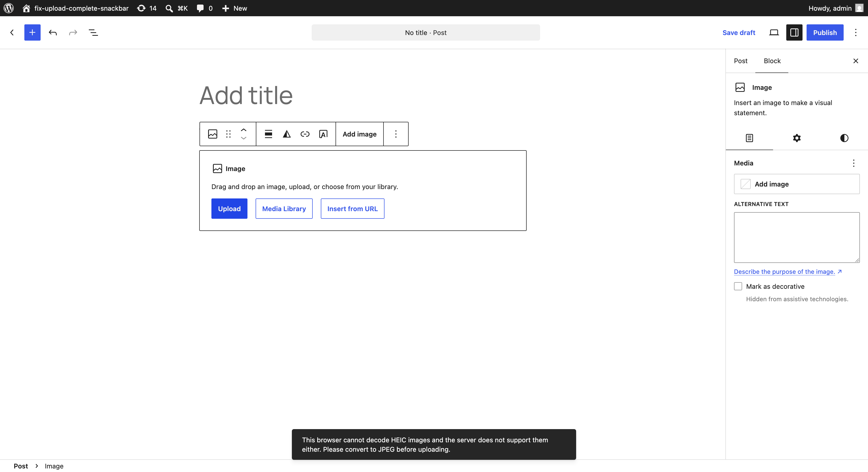This screenshot has height=472, width=868.
Task: Toggle the settings sidebar panel icon
Action: point(794,32)
